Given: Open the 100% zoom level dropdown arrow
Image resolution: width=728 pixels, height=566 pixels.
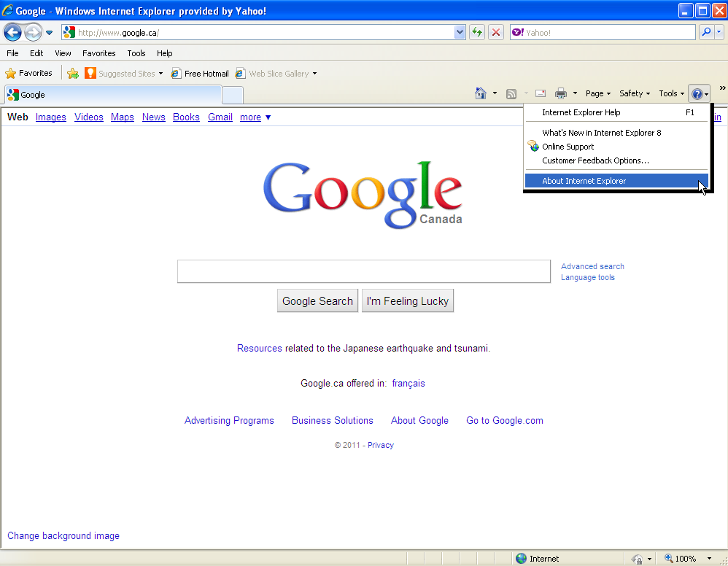Looking at the screenshot, I should tap(709, 559).
